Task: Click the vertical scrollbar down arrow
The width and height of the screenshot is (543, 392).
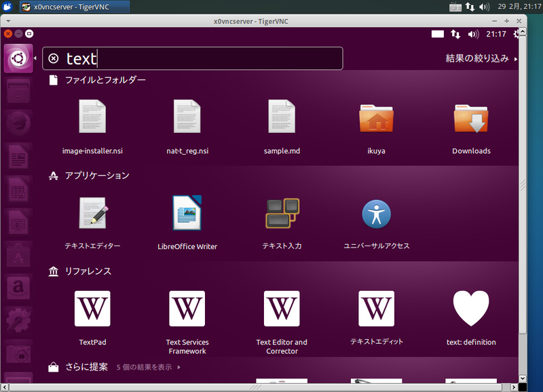Action: click(x=523, y=378)
